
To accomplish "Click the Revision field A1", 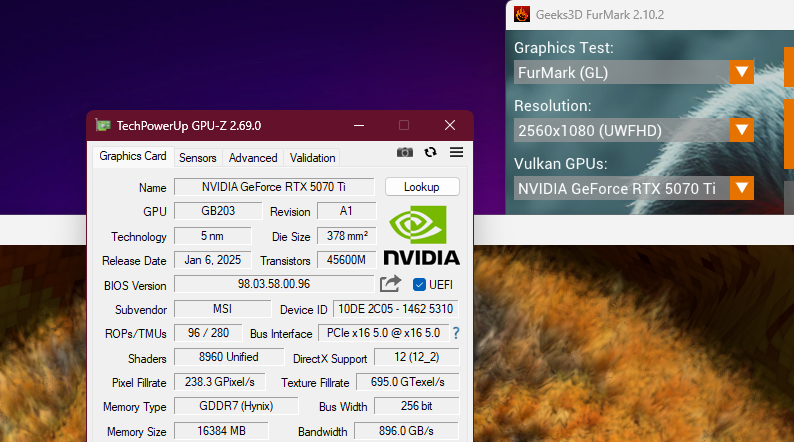I will [x=346, y=211].
